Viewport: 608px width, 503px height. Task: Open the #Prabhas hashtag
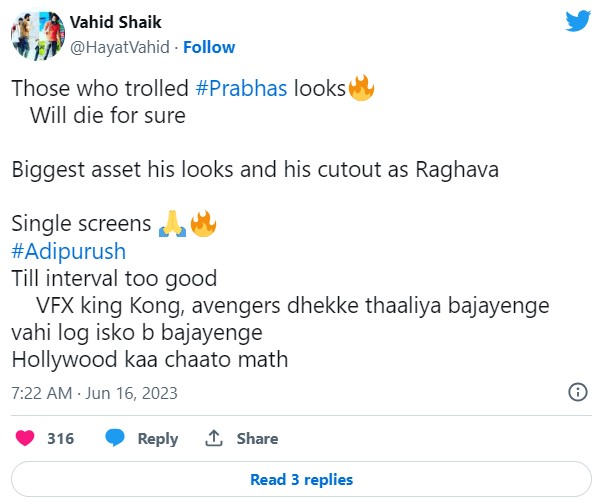point(241,88)
